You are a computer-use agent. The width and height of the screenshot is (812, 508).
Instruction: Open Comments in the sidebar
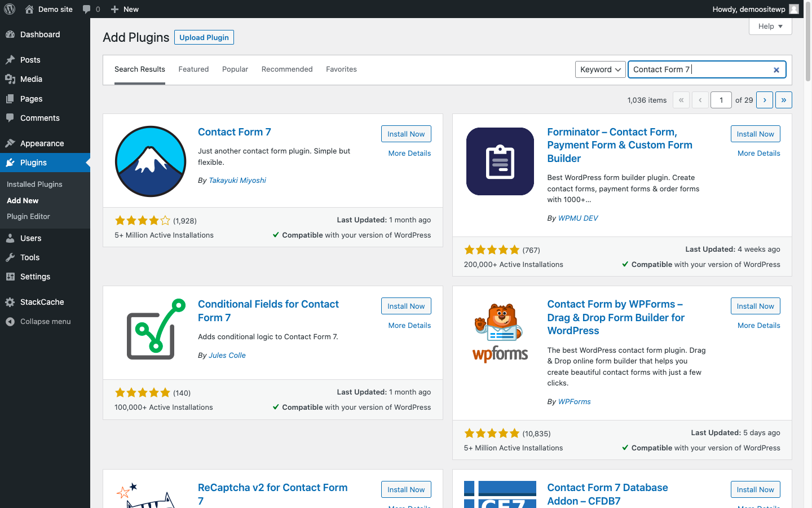point(45,118)
